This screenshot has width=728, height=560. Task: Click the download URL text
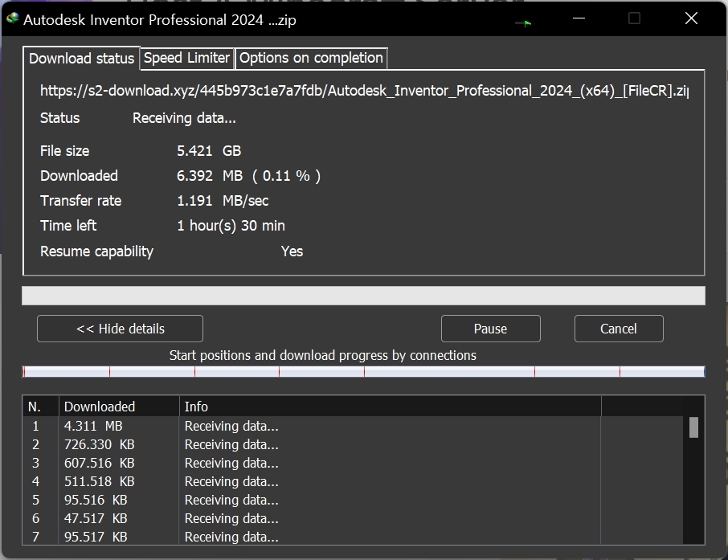pyautogui.click(x=365, y=91)
